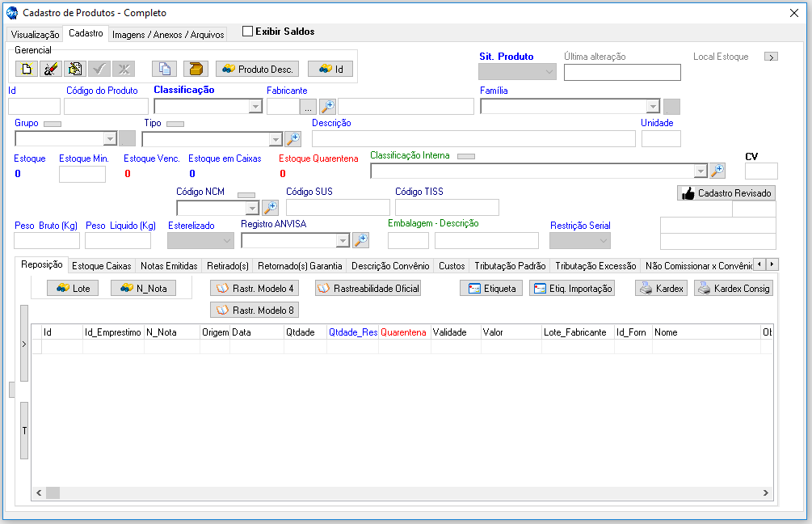Click the brown box icon in Gerencial

click(195, 70)
